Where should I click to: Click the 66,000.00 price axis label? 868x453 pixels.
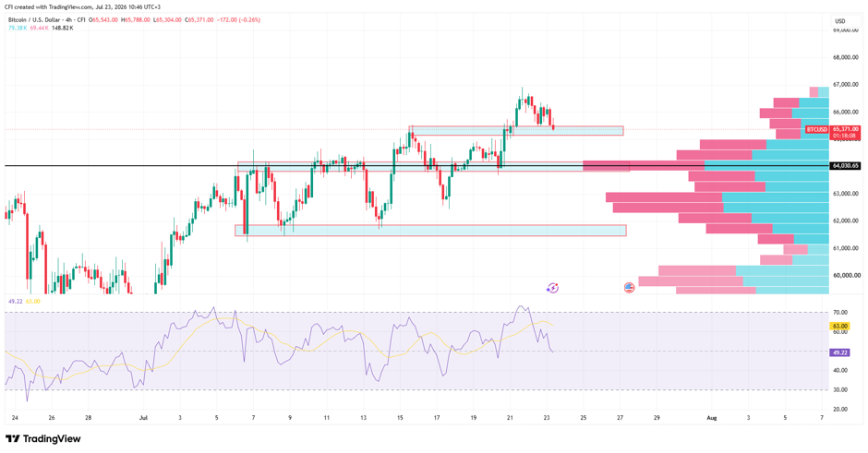846,112
